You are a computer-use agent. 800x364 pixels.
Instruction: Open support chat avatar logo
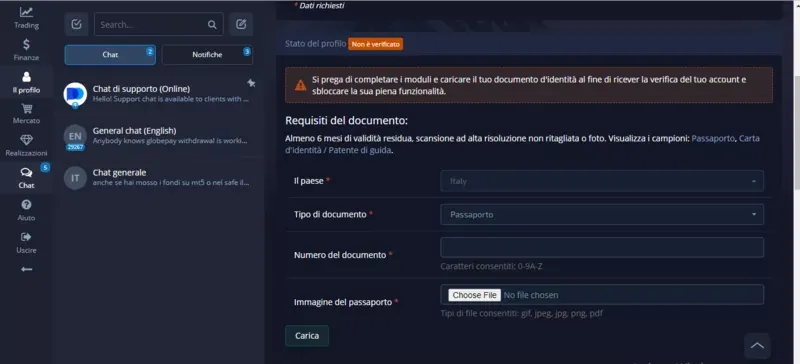[75, 94]
